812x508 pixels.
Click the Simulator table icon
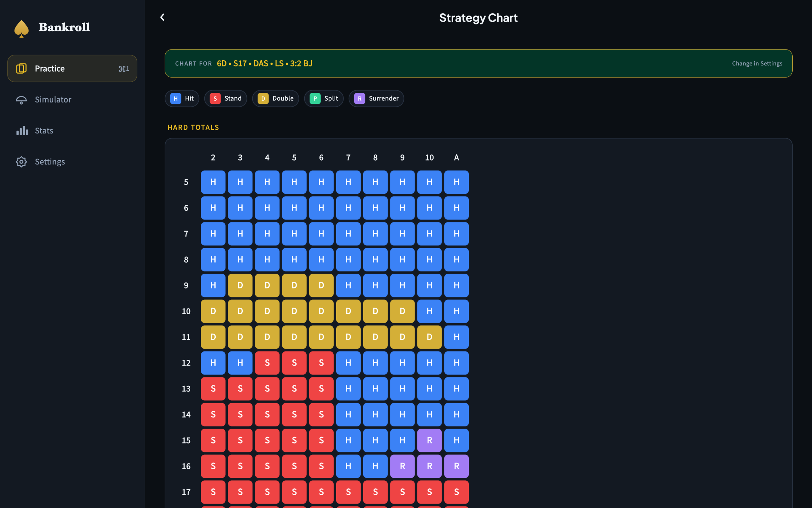click(22, 100)
